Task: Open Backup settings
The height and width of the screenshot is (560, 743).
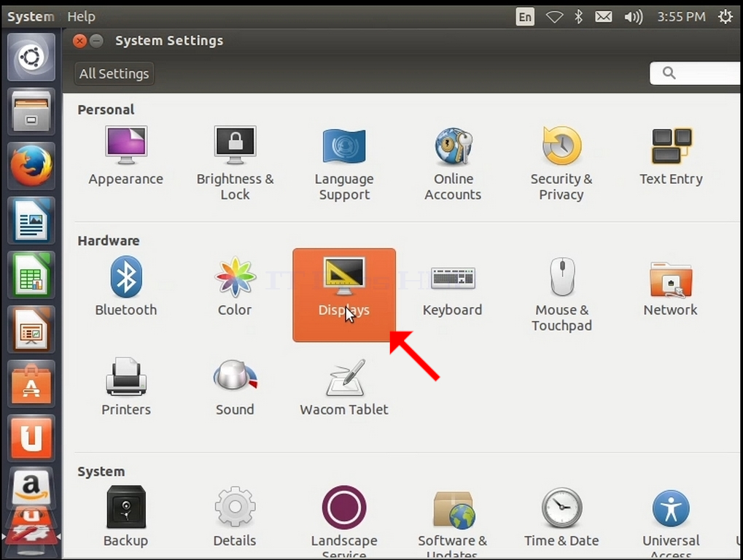Action: pyautogui.click(x=126, y=516)
